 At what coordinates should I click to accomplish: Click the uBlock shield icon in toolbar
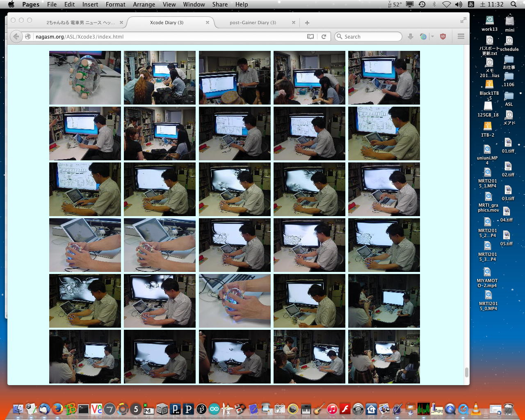pos(443,37)
